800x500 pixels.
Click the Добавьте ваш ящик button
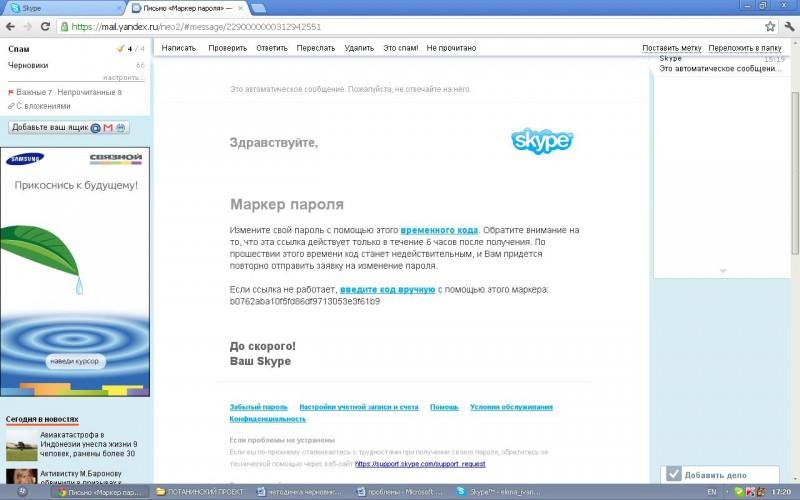[68, 128]
